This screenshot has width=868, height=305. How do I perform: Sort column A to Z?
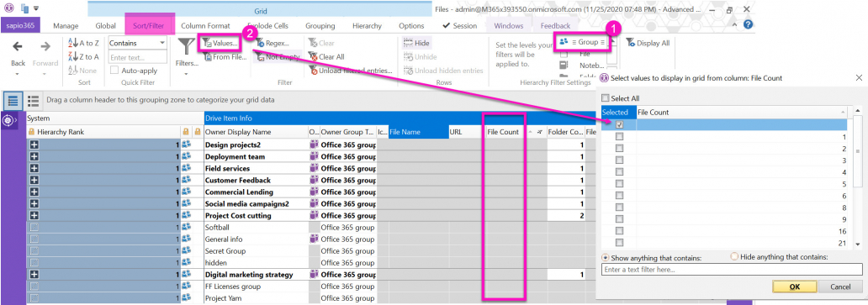tap(83, 43)
